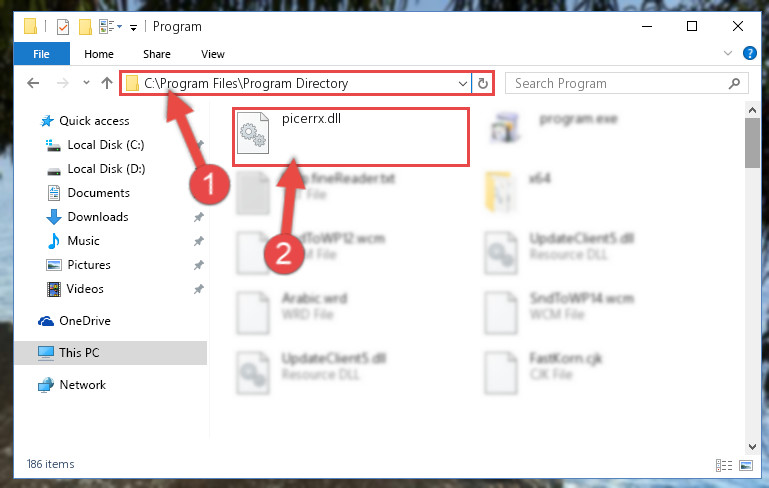Viewport: 769px width, 488px height.
Task: Open recent locations dropdown arrow
Action: 86,83
